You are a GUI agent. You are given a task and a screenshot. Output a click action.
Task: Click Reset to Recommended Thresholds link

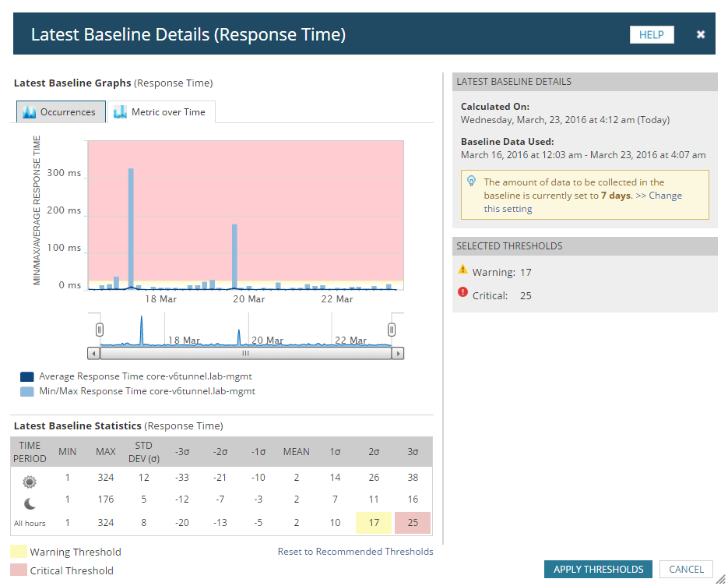point(355,552)
